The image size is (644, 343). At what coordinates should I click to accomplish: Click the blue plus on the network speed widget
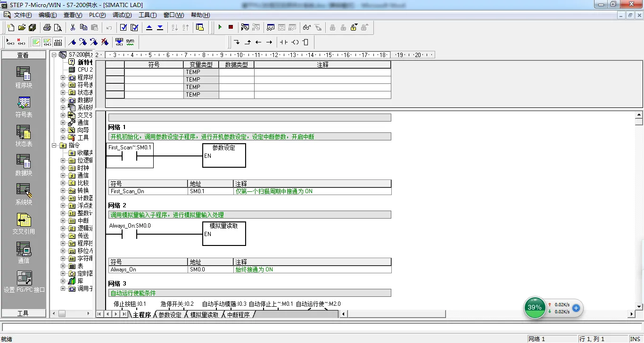click(576, 308)
